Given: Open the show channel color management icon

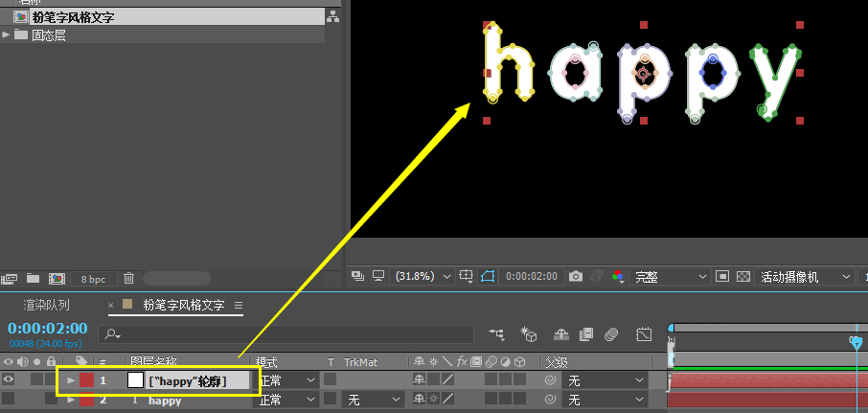Looking at the screenshot, I should pyautogui.click(x=618, y=276).
